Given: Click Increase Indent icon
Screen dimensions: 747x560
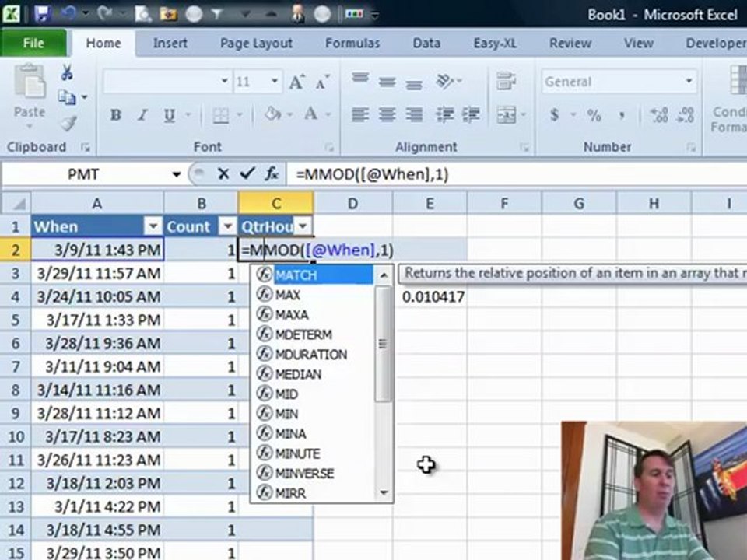Looking at the screenshot, I should [472, 115].
